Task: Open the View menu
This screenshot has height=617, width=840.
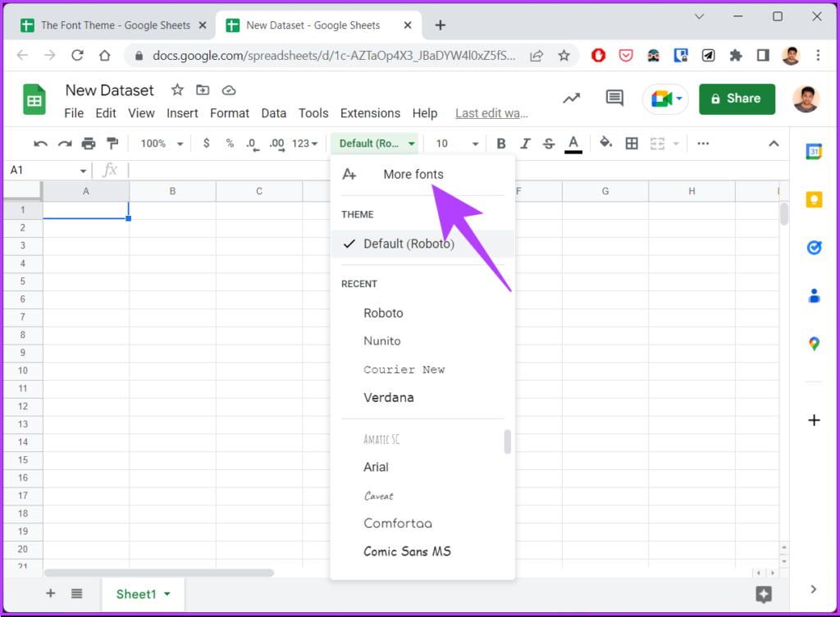Action: point(141,113)
